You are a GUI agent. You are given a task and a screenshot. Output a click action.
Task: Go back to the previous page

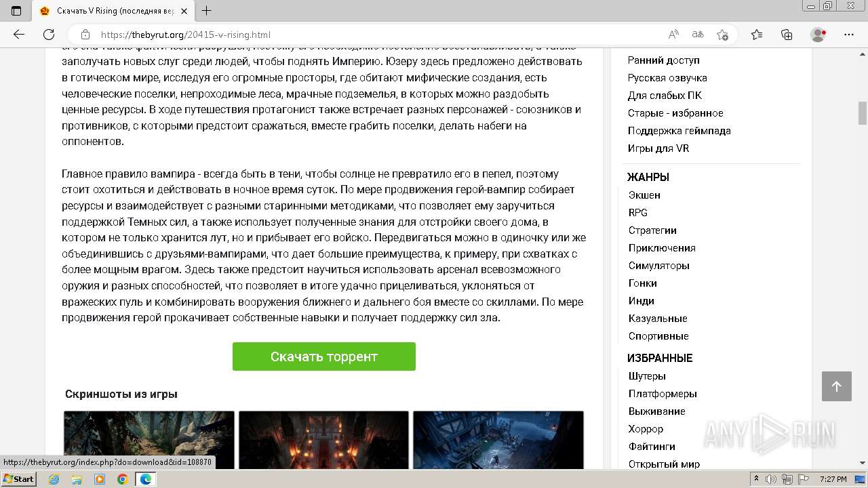click(19, 35)
